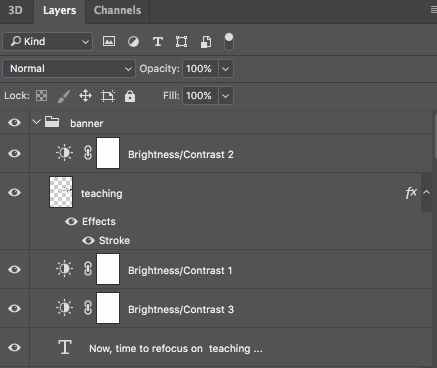
Task: Click lock image pixels brush icon
Action: coord(63,96)
